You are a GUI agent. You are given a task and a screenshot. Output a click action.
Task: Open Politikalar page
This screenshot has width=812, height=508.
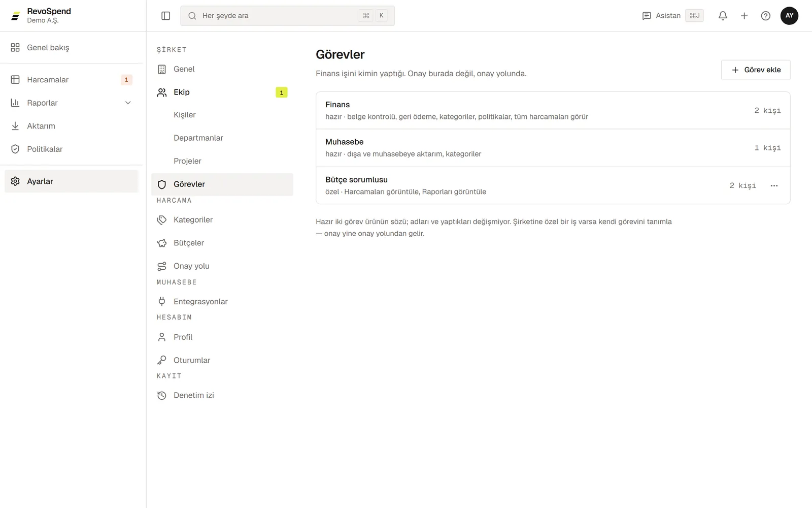pyautogui.click(x=71, y=149)
